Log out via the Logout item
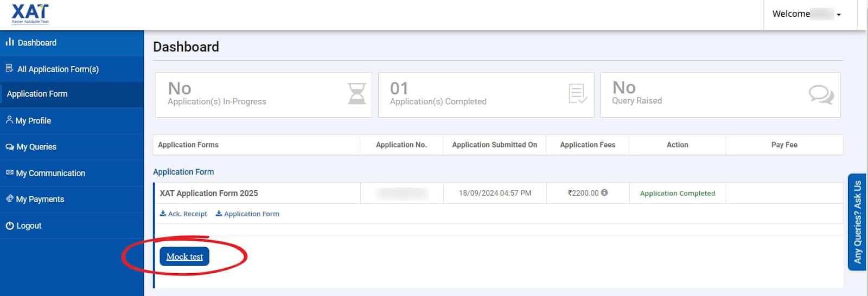The height and width of the screenshot is (296, 868). [72, 226]
